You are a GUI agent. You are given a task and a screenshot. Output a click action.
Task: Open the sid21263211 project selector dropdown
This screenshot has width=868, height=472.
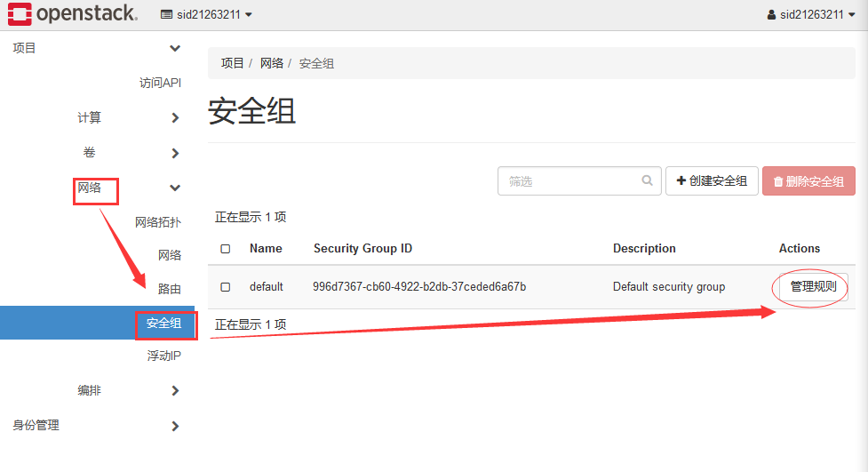tap(206, 14)
